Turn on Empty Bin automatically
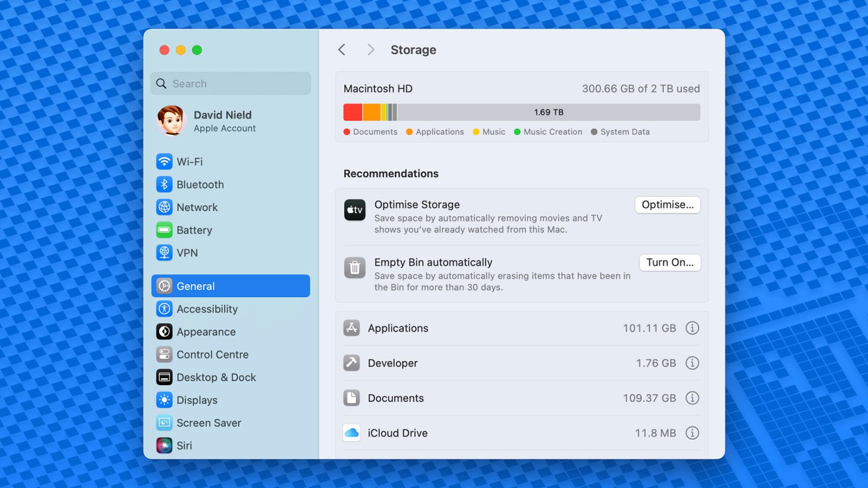 coord(670,263)
